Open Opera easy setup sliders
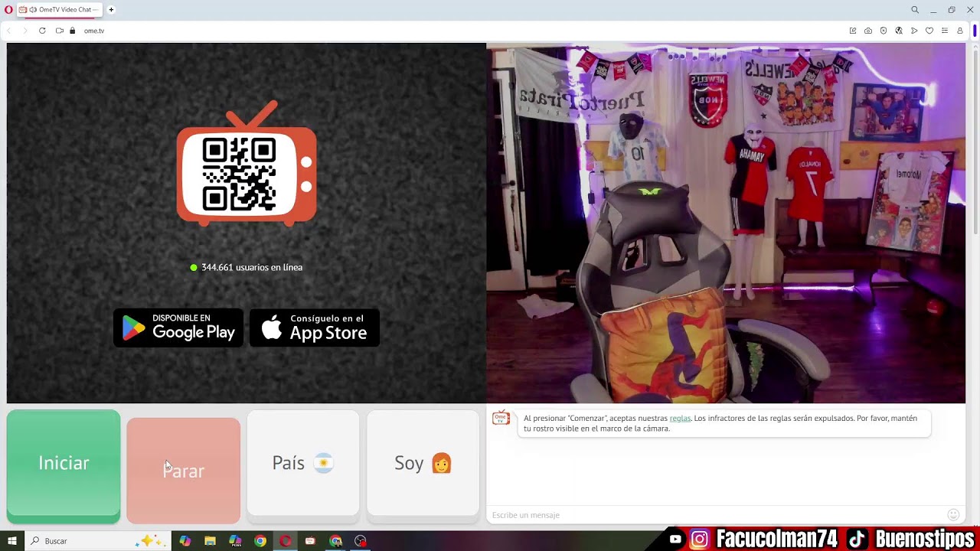Image resolution: width=980 pixels, height=551 pixels. tap(945, 31)
